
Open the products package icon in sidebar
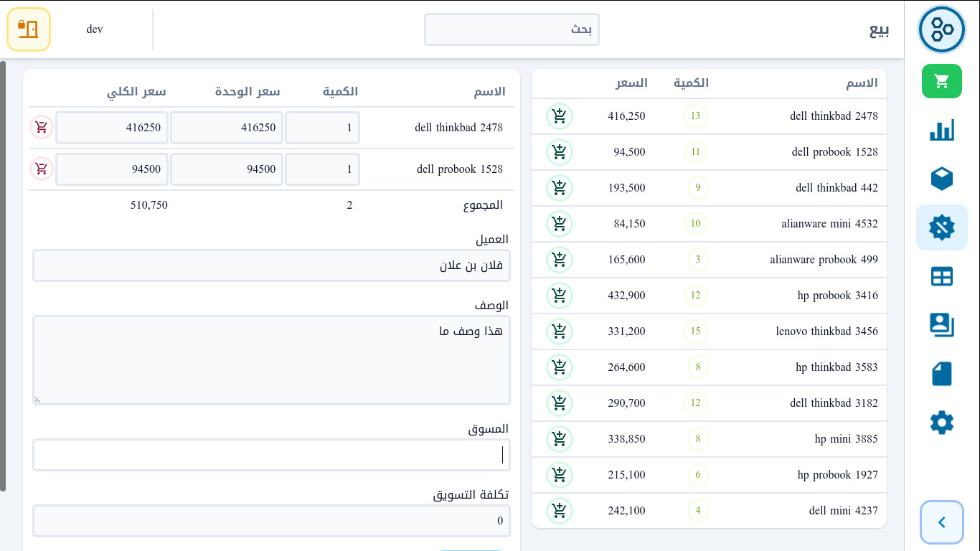[x=942, y=179]
